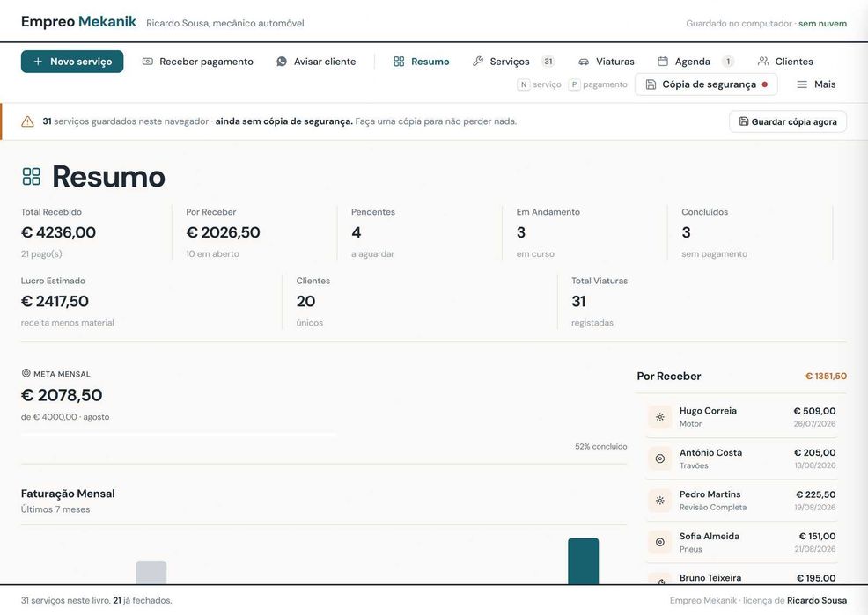Viewport: 868px width, 615px height.
Task: Click the Concluídos stat card
Action: pos(749,233)
